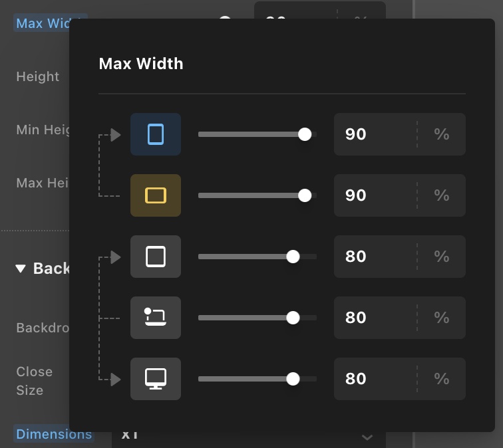Select the phone landscape breakpoint icon
The width and height of the screenshot is (503, 448).
pos(156,195)
